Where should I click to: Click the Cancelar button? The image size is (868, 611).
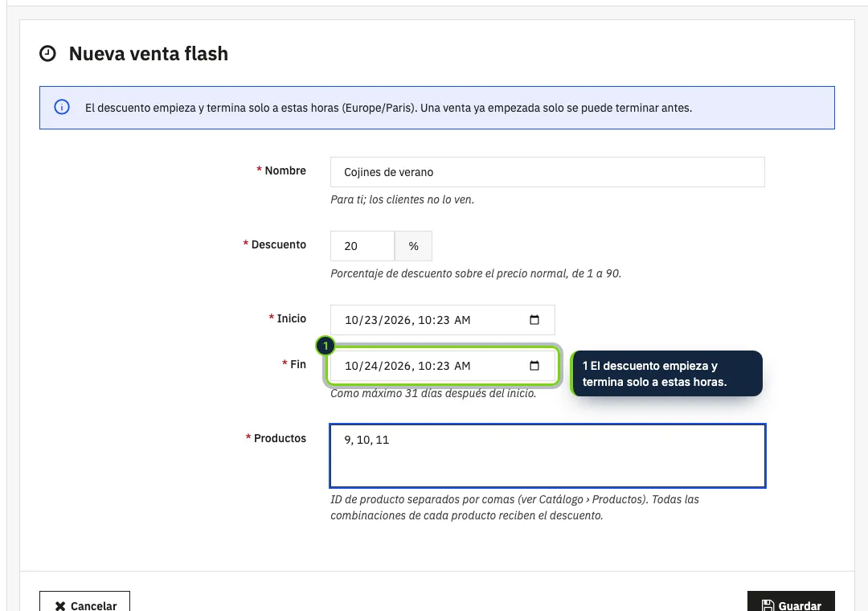(84, 603)
